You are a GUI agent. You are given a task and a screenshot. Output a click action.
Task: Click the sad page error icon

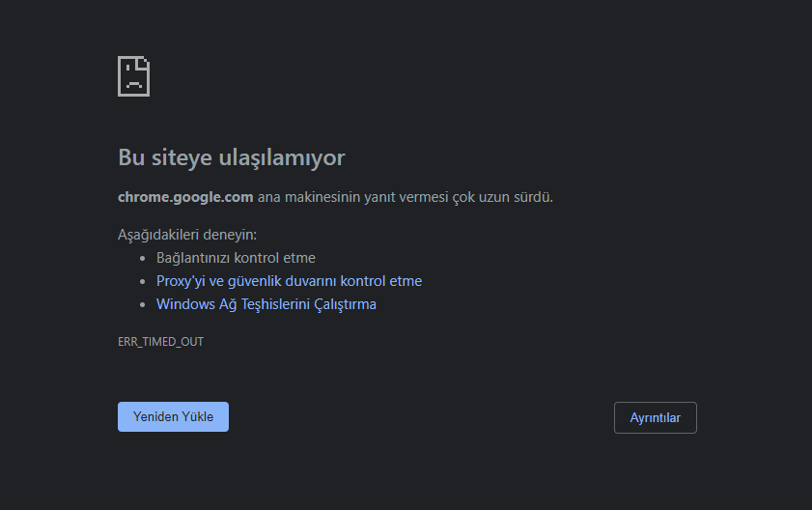click(x=133, y=76)
